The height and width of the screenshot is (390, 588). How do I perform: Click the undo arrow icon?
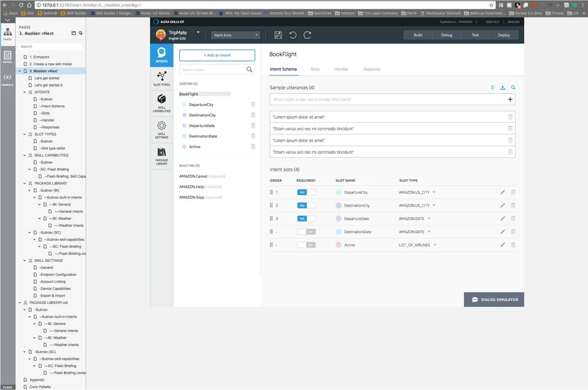click(x=293, y=35)
